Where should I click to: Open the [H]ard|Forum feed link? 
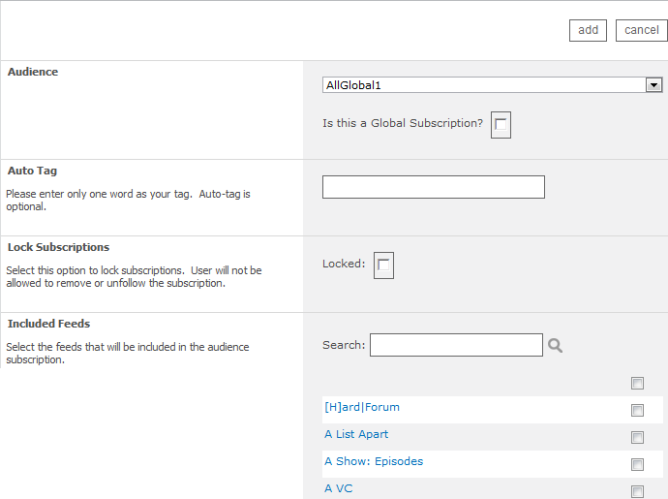(362, 407)
